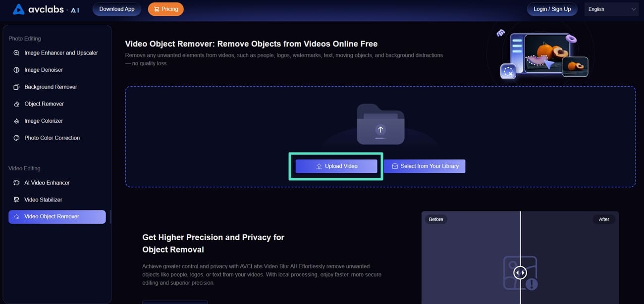The height and width of the screenshot is (304, 644).
Task: Click Select from Your Library button
Action: tap(425, 166)
